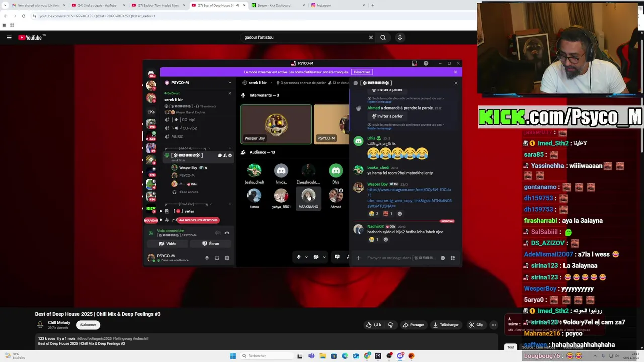Clear the YouTube search box text

pos(371,37)
